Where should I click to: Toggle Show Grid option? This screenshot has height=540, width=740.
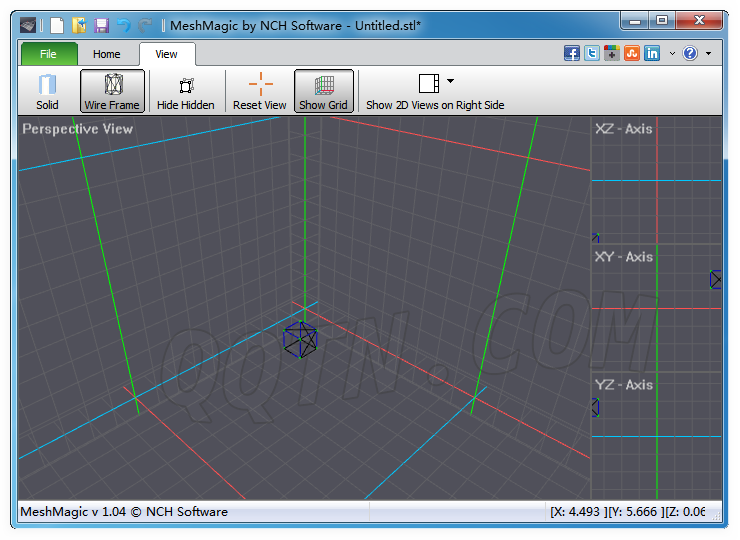coord(323,91)
